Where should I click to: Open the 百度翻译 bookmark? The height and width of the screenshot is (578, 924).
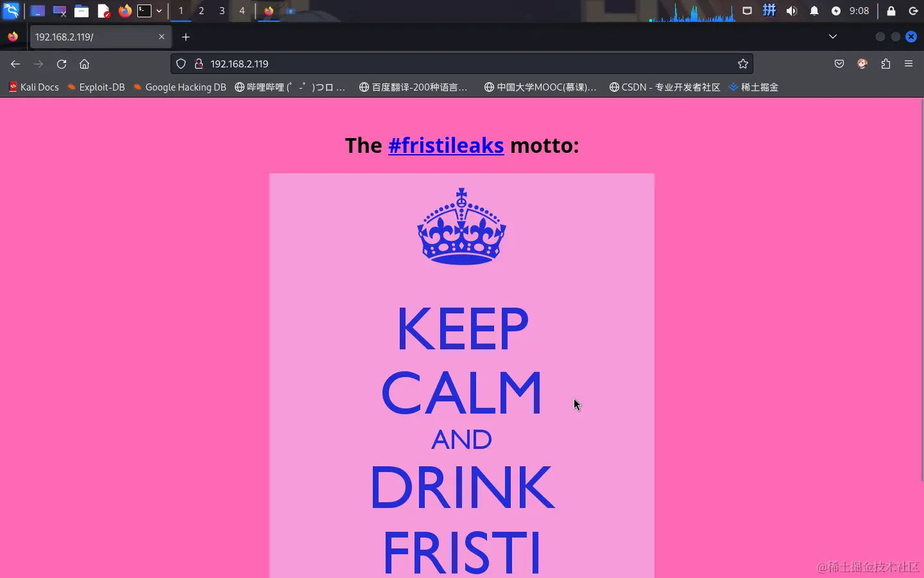click(x=413, y=87)
